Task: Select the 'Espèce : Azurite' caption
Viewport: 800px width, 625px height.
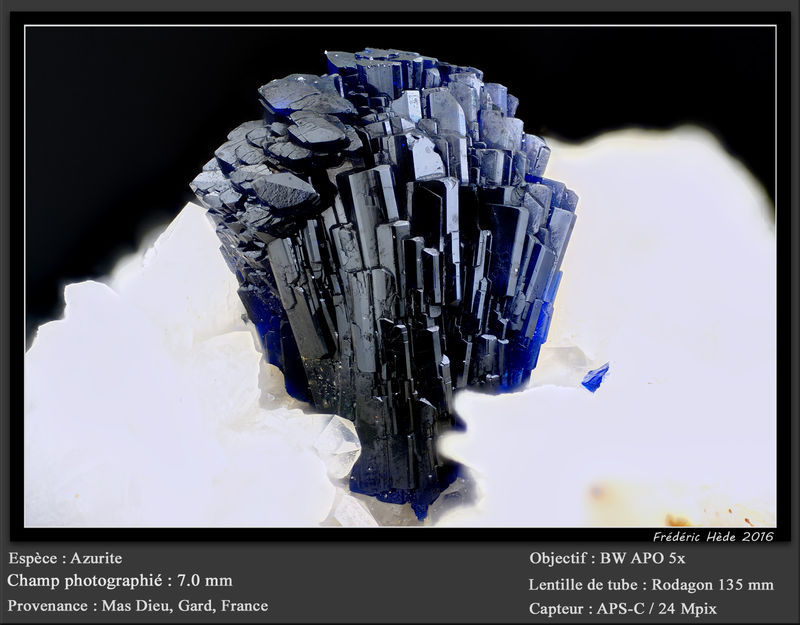Action: point(65,558)
